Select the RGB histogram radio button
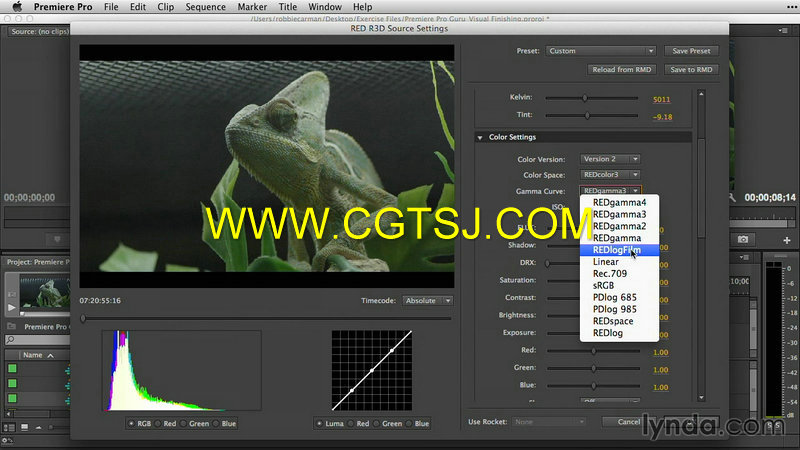Screen dimensions: 800x450 [x=132, y=423]
